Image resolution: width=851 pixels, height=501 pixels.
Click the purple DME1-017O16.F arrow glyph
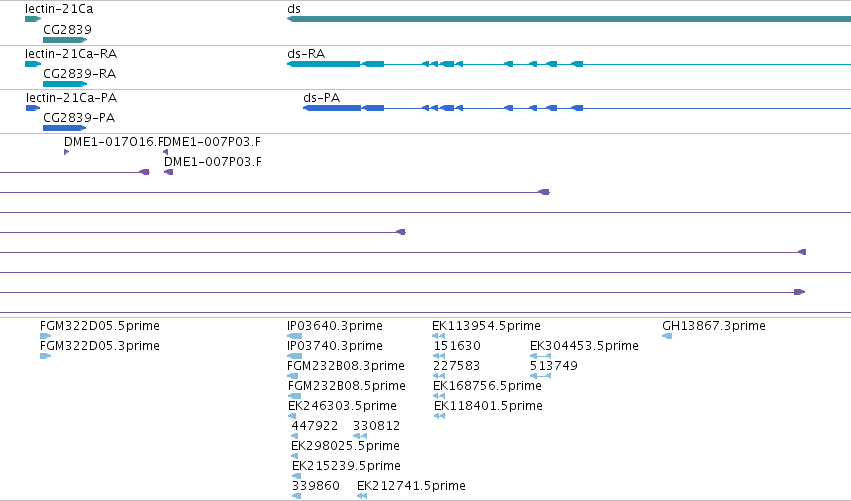click(66, 152)
